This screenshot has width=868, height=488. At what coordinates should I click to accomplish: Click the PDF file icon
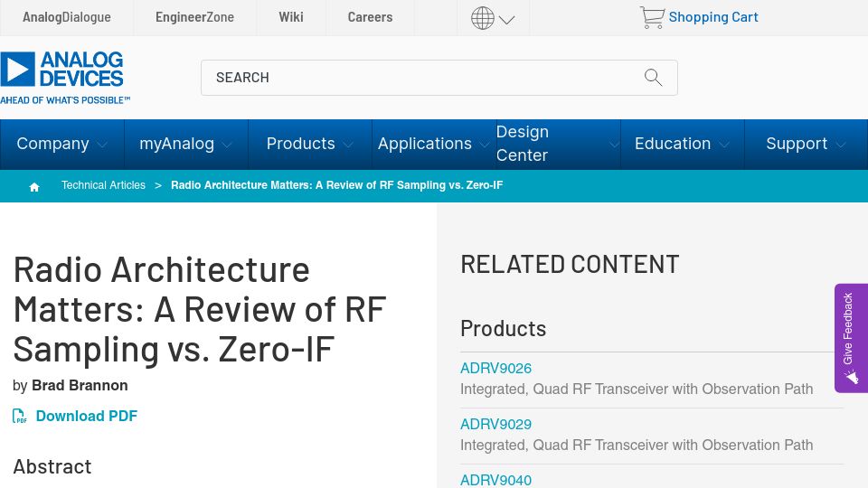(x=19, y=416)
